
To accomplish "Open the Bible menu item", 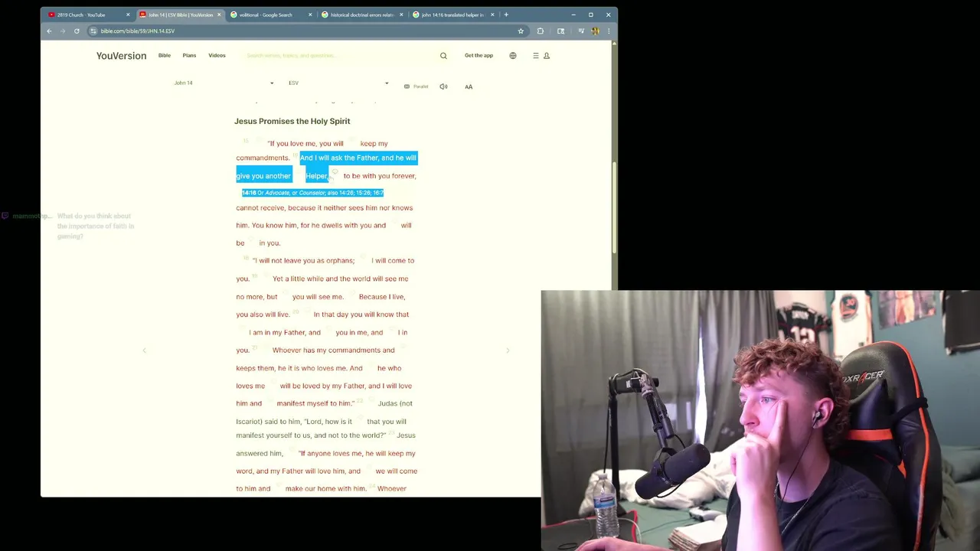I will (x=165, y=55).
